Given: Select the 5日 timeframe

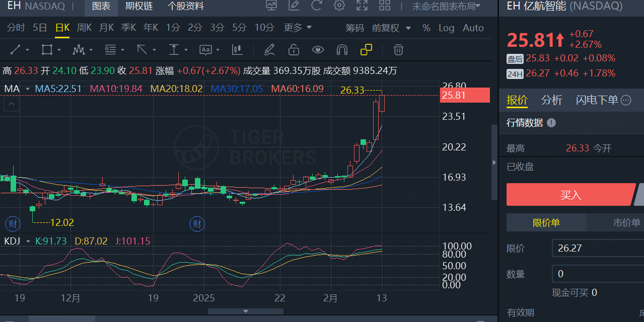Looking at the screenshot, I should [40, 28].
